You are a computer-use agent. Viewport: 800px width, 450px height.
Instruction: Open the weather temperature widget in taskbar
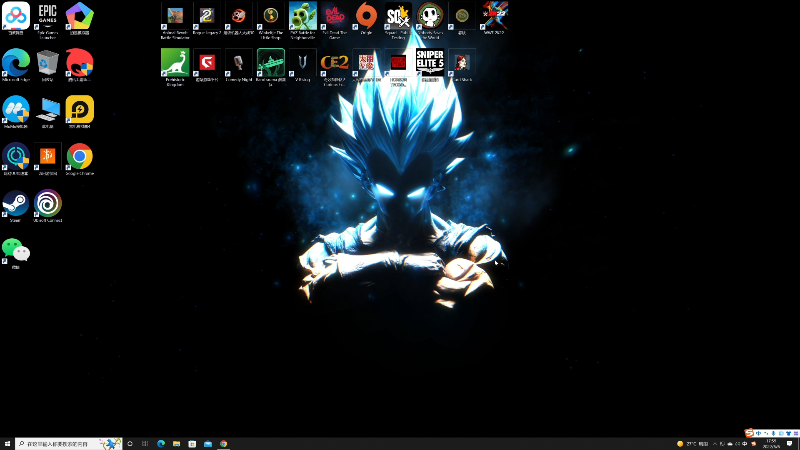click(x=692, y=444)
